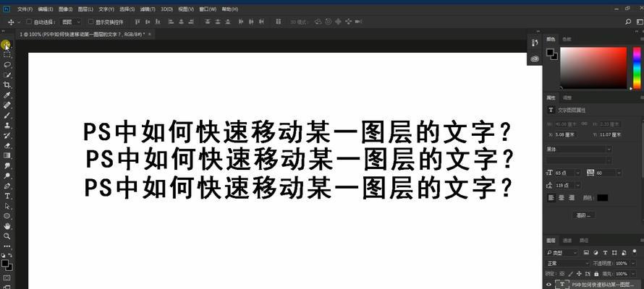The width and height of the screenshot is (644, 289).
Task: Switch to the 通道 tab
Action: tap(567, 240)
